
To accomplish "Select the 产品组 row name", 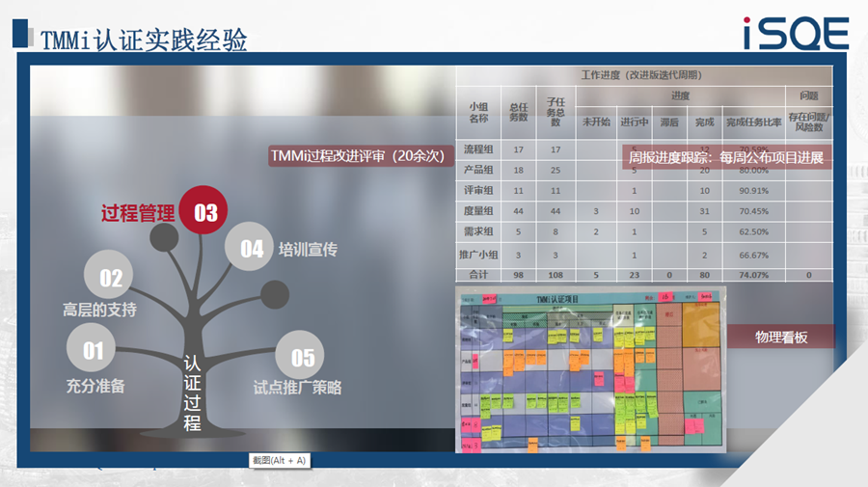I will 478,170.
